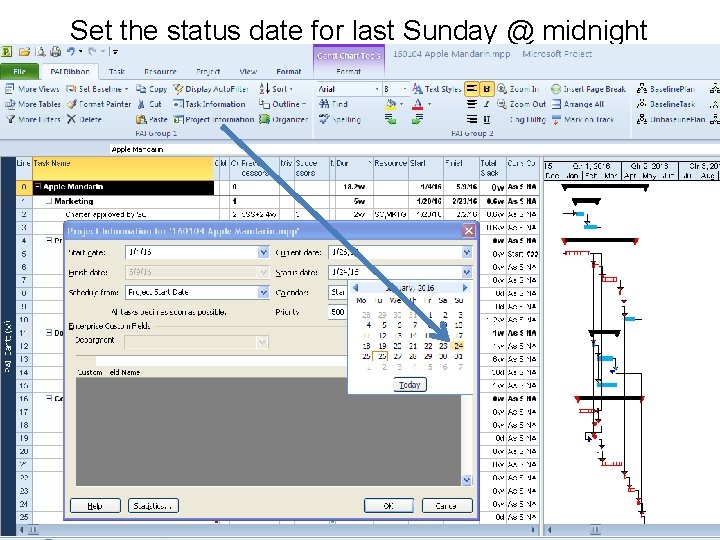
Task: Click the Print icon in quick access toolbar
Action: pos(55,52)
